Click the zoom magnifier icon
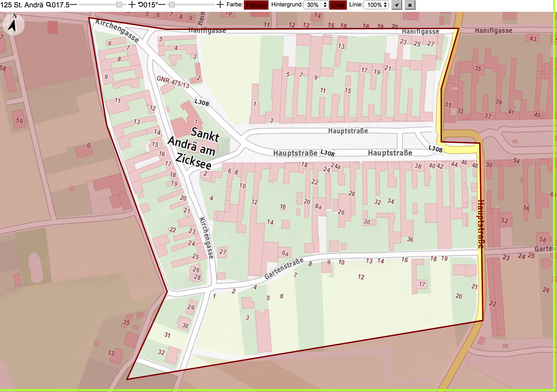This screenshot has width=557, height=392. (x=49, y=5)
